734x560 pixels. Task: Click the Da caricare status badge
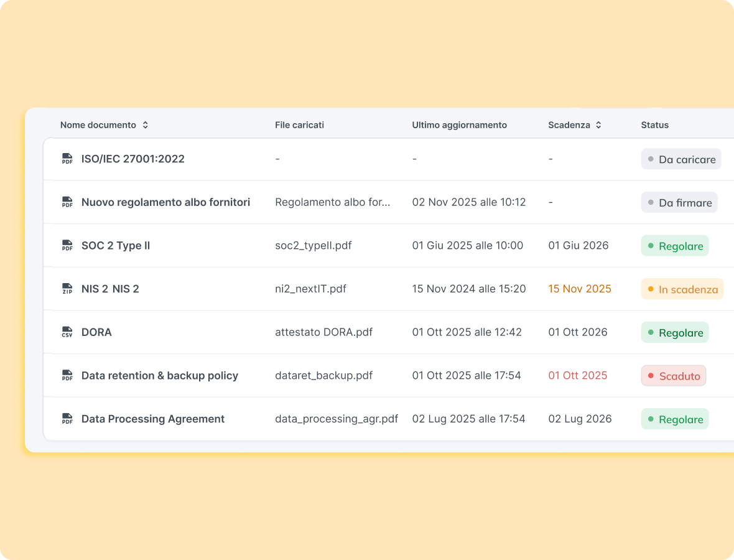[x=681, y=159]
